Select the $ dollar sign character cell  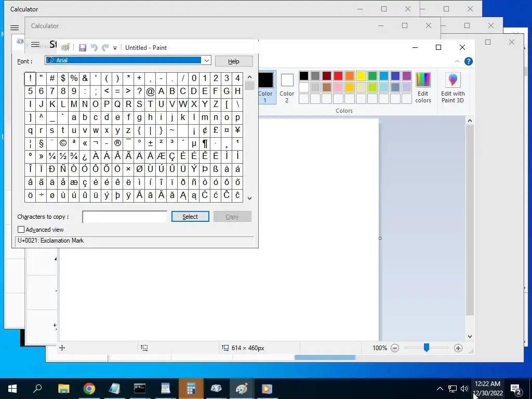[63, 78]
